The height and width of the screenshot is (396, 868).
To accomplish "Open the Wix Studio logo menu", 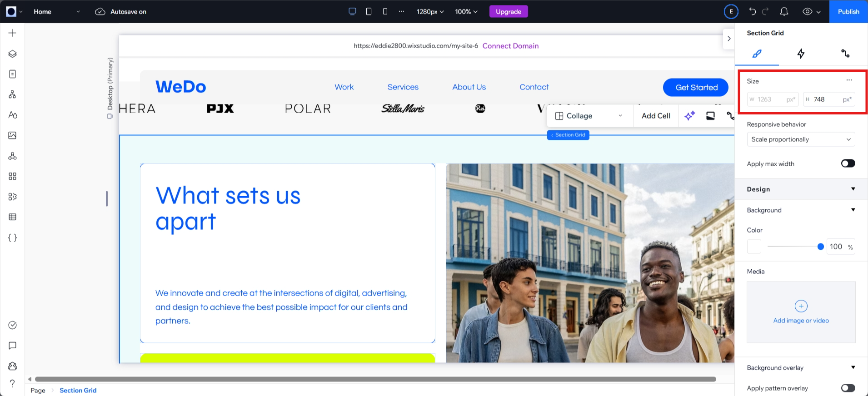I will point(14,11).
